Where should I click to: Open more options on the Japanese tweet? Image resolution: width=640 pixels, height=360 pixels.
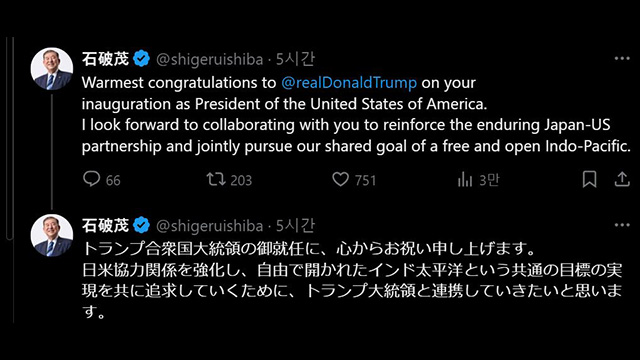(622, 225)
